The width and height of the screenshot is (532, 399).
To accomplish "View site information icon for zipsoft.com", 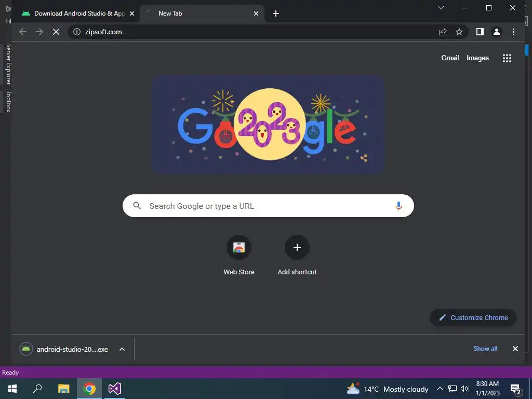I will click(77, 32).
